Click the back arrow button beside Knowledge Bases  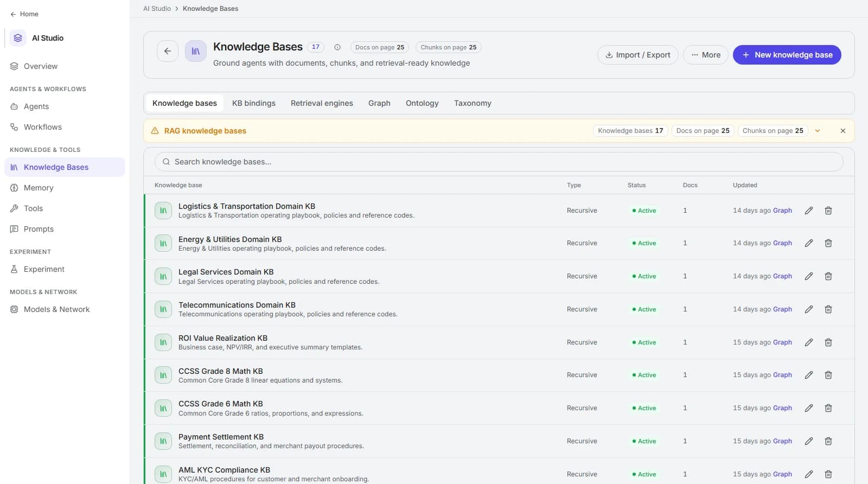pos(168,51)
